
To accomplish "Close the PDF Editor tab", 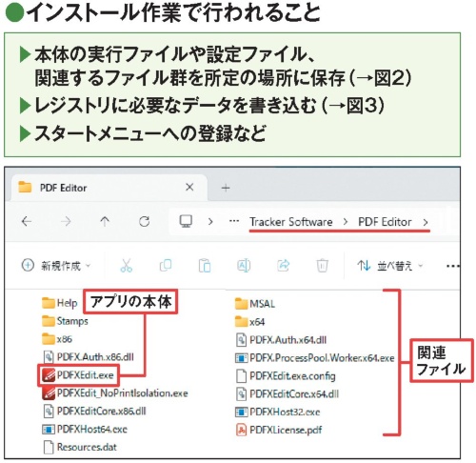I will [189, 187].
